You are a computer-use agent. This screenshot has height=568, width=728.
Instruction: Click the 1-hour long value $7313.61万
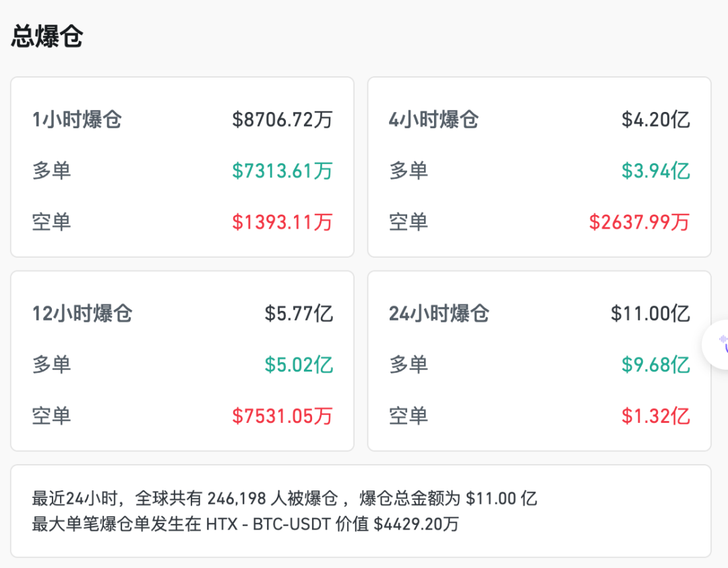282,171
